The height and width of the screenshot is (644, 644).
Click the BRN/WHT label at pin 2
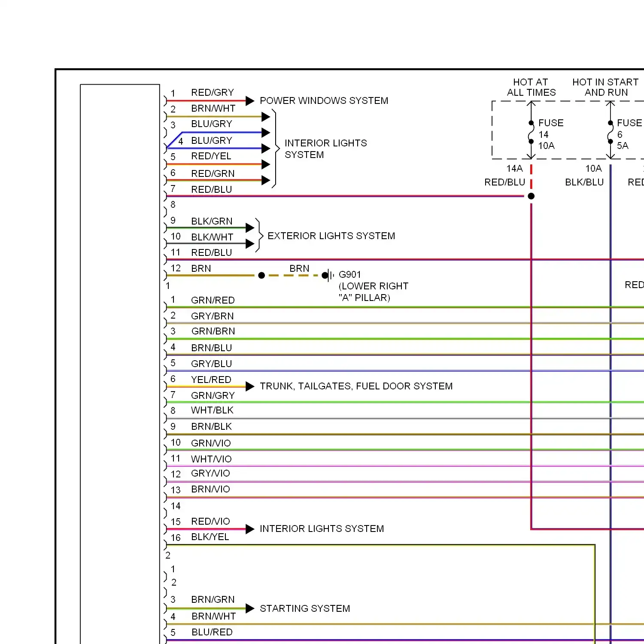pyautogui.click(x=213, y=109)
